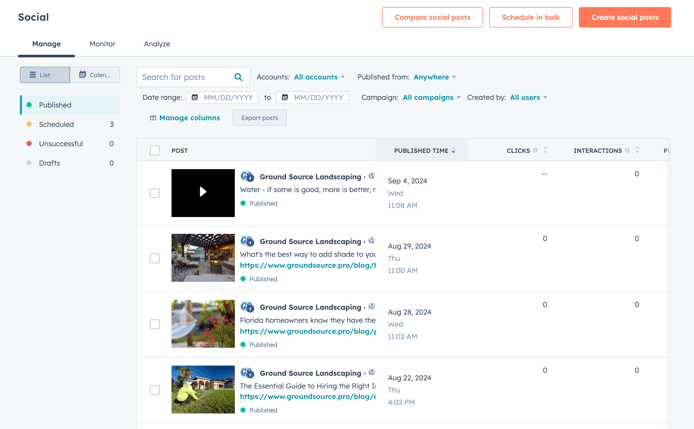Viewport: 694px width, 429px height.
Task: Open the patio pergola post thumbnail
Action: pos(203,258)
